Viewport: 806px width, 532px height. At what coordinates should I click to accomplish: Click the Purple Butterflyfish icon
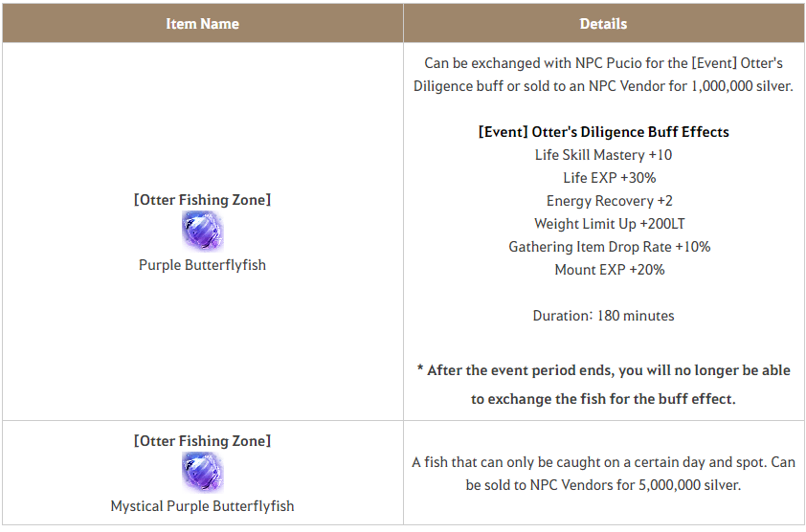tap(203, 232)
